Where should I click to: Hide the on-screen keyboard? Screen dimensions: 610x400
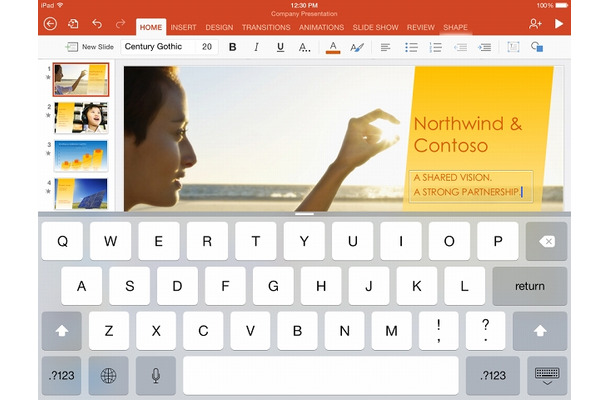[547, 375]
